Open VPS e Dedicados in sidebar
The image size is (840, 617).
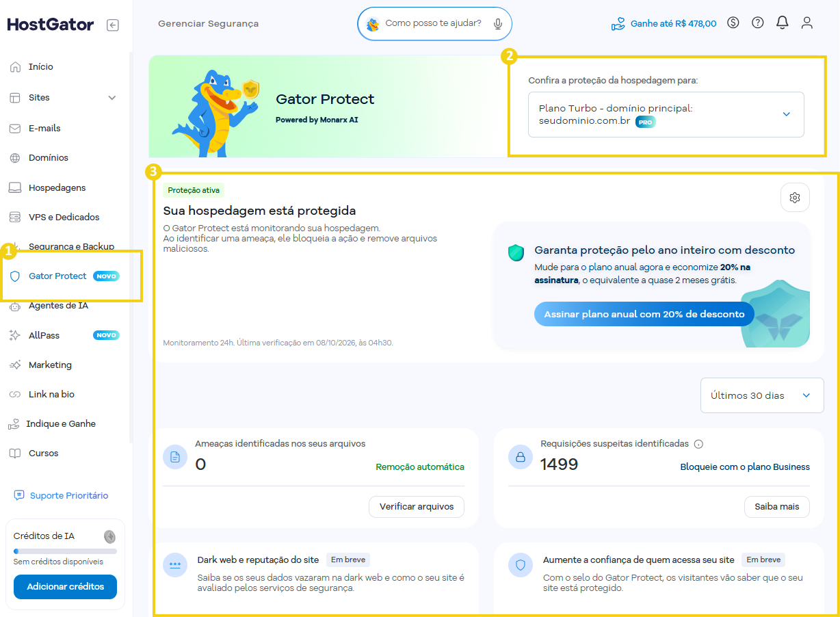tap(65, 217)
